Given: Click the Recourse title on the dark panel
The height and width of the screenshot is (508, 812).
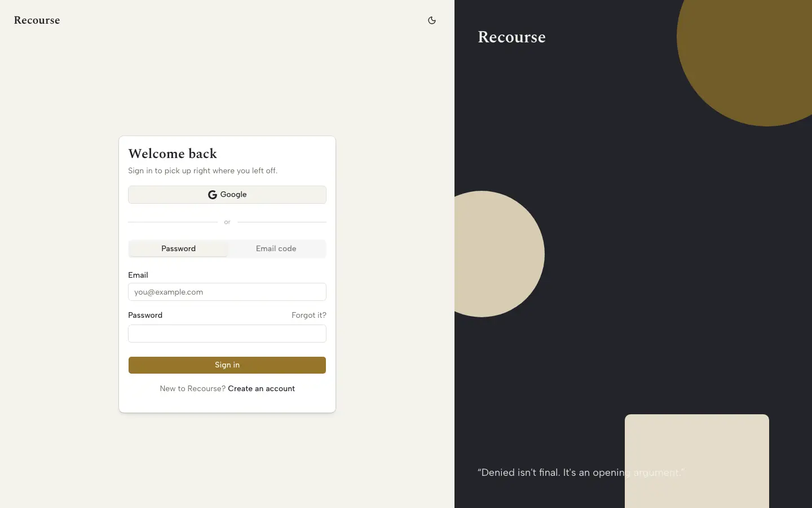Looking at the screenshot, I should pyautogui.click(x=511, y=37).
